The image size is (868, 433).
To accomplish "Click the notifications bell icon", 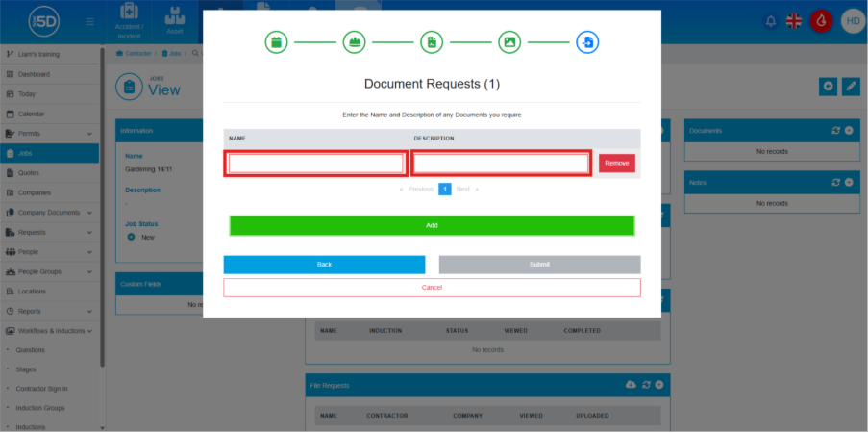I will pyautogui.click(x=771, y=21).
